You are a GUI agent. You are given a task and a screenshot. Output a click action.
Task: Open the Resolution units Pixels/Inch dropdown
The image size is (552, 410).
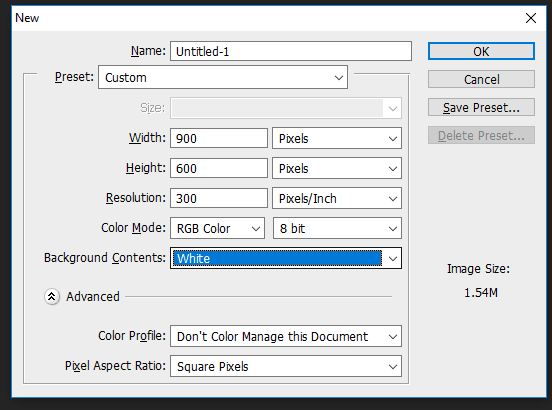coord(337,198)
